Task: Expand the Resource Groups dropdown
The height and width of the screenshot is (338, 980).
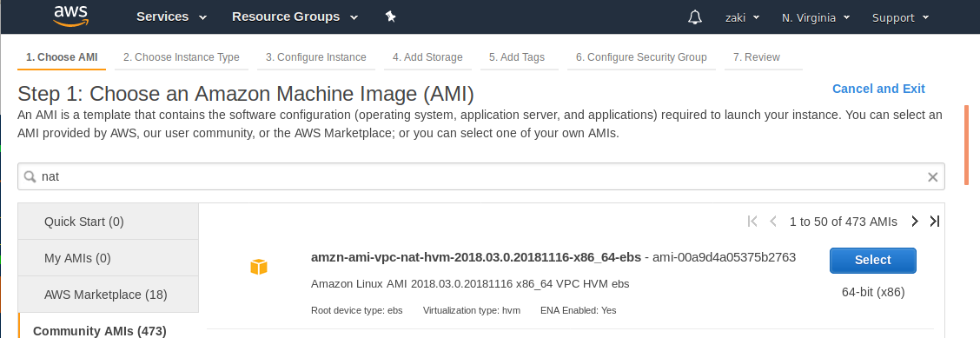Action: point(295,17)
